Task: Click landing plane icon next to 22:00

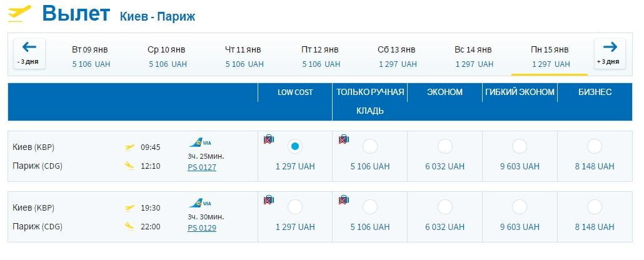Action: click(x=129, y=226)
